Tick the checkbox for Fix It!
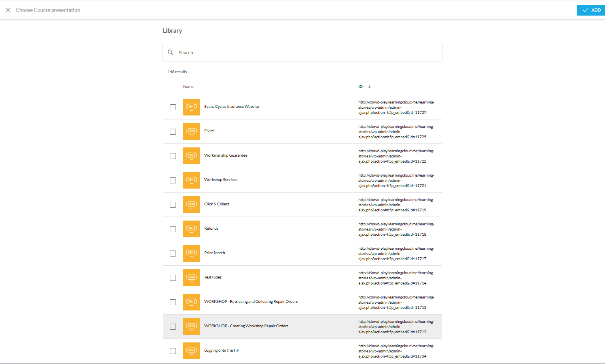The height and width of the screenshot is (364, 605). (x=173, y=131)
